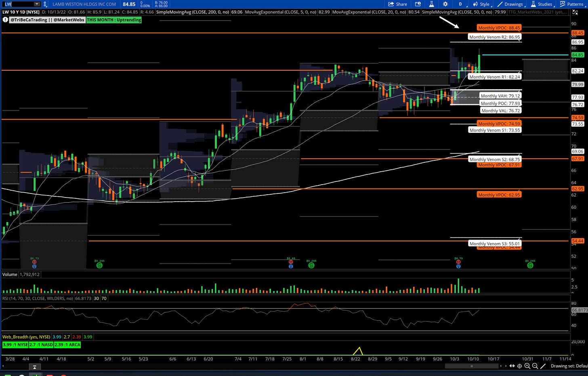Click the collapse panel button at bottom left
This screenshot has height=376, width=588.
click(x=35, y=367)
